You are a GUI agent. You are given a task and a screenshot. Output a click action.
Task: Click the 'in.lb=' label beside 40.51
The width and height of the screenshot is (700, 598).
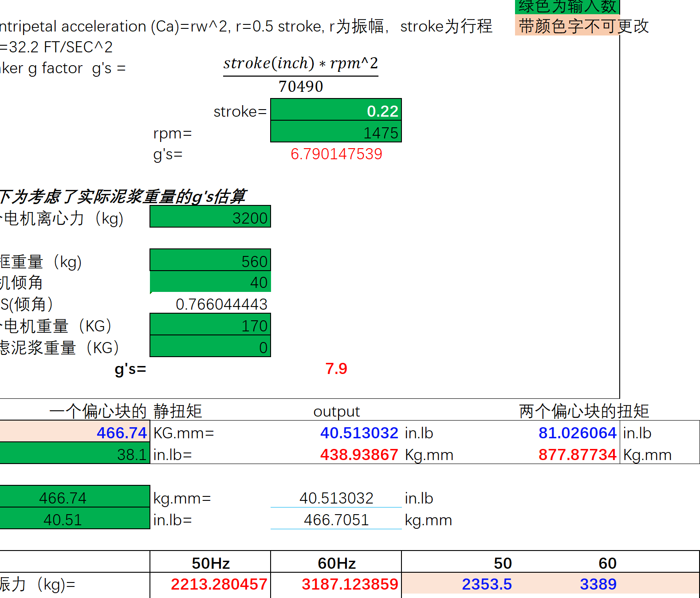(x=173, y=520)
